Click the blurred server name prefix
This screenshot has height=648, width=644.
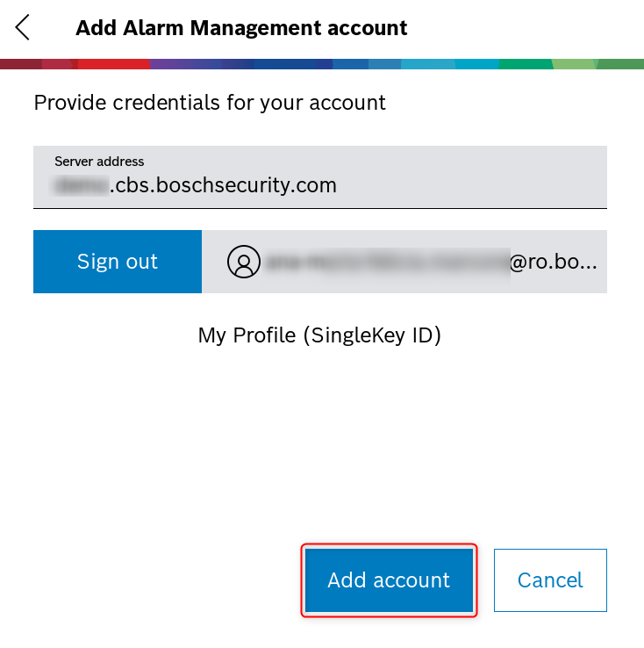click(80, 185)
